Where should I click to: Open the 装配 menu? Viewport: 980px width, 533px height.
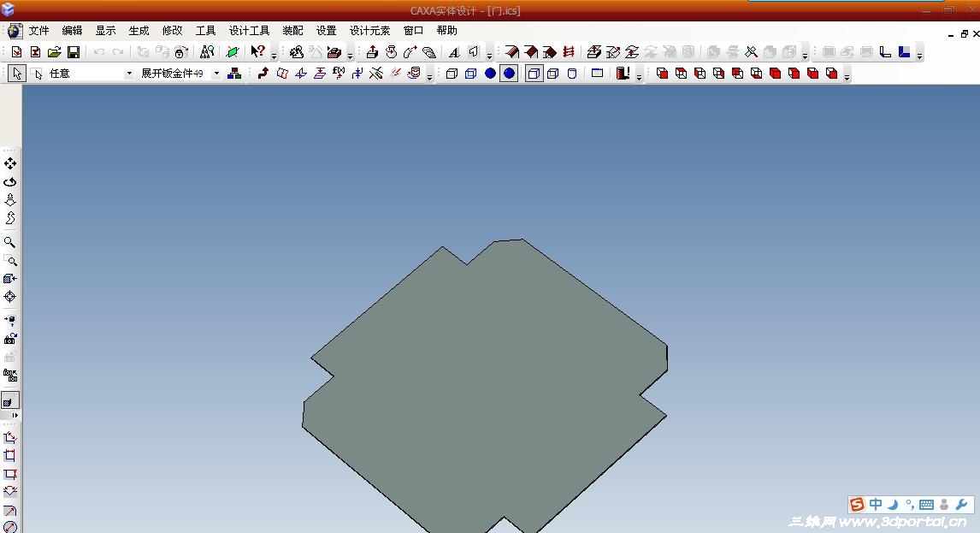[292, 31]
